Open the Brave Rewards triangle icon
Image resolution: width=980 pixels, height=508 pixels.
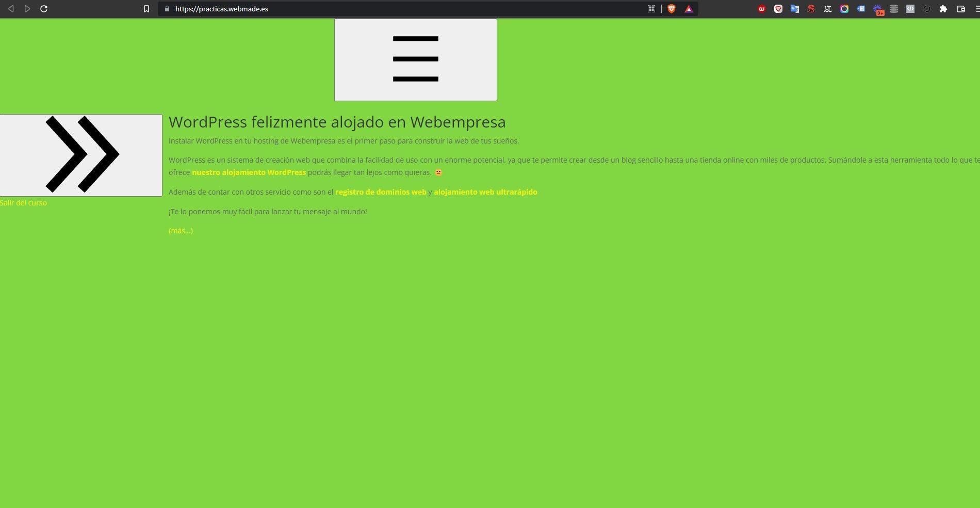pos(689,9)
